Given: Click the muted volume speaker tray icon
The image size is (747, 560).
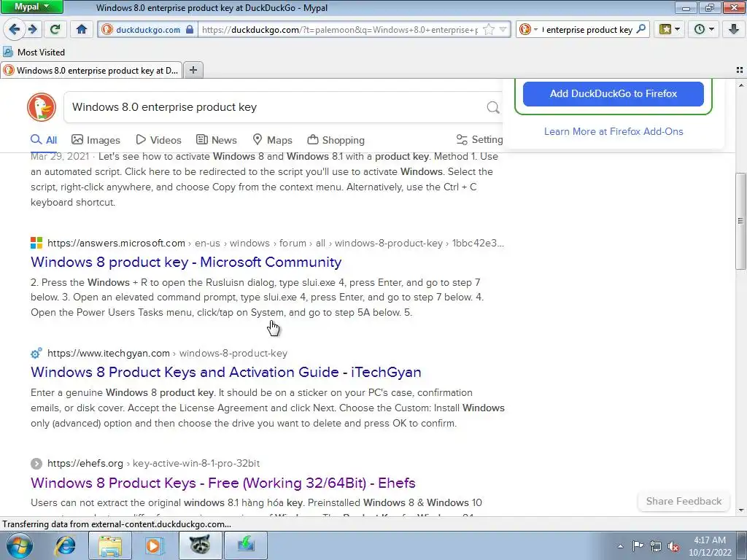Looking at the screenshot, I should click(673, 546).
